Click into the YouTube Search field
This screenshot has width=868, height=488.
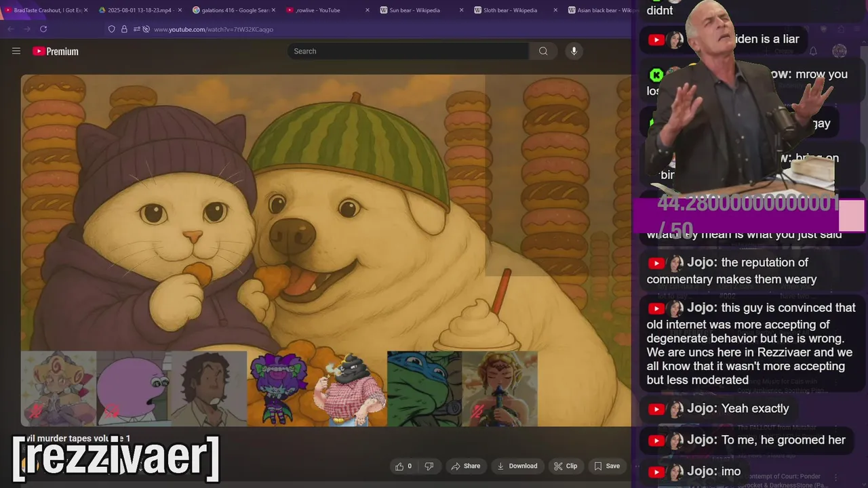point(408,51)
